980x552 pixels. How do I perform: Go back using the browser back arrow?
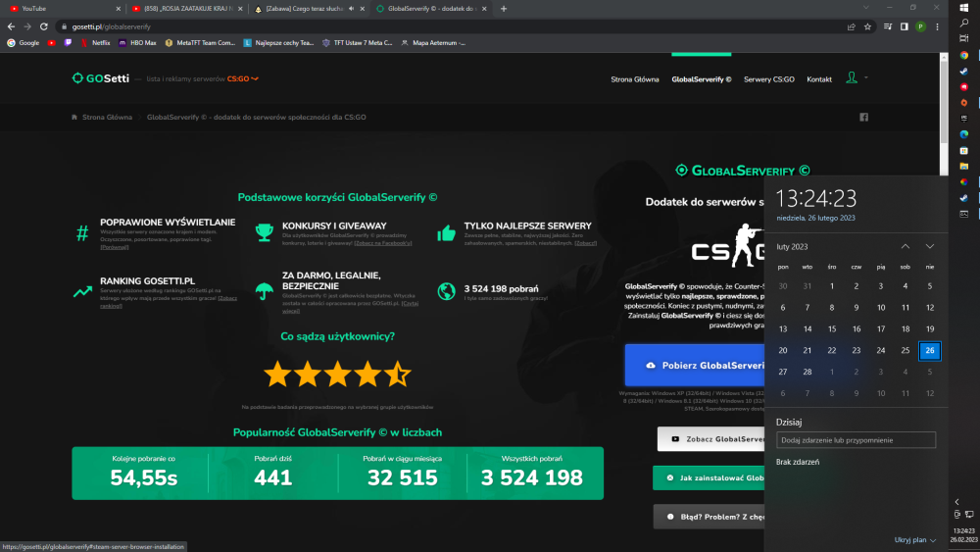coord(11,26)
